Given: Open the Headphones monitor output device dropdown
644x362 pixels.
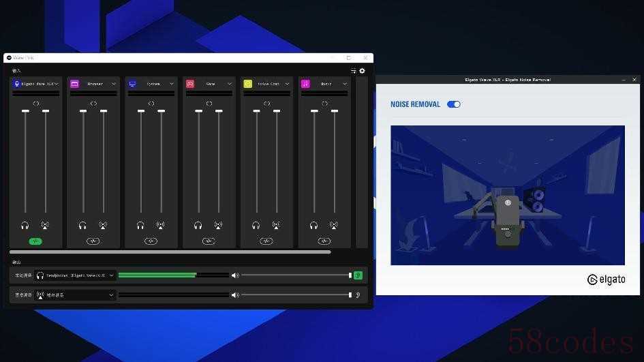Looking at the screenshot, I should coord(75,275).
